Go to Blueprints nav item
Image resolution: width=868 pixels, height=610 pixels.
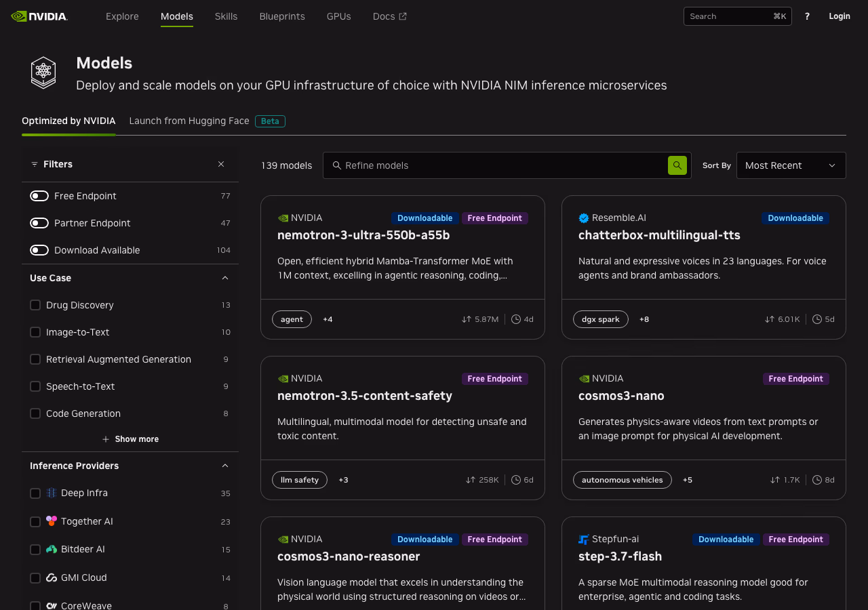(282, 16)
